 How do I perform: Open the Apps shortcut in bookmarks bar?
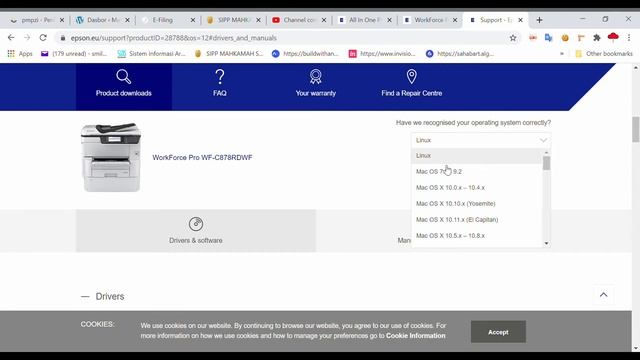20,53
